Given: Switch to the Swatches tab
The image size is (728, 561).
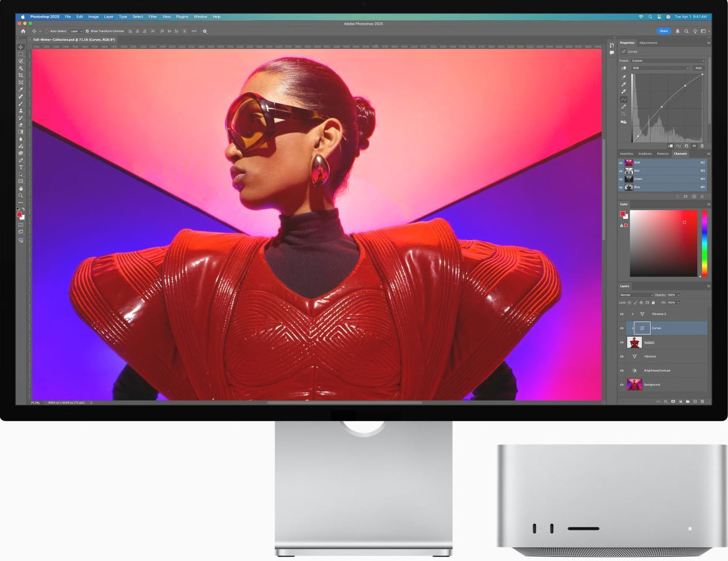Looking at the screenshot, I should (x=627, y=153).
